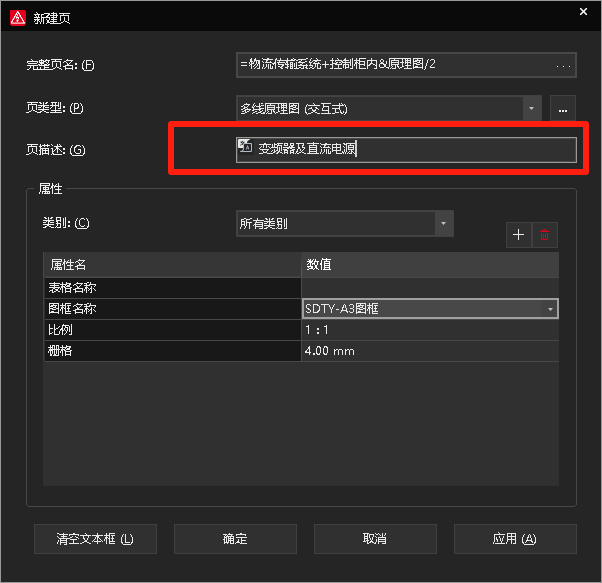
Task: Click the 4.00 mm grid value
Action: pyautogui.click(x=430, y=351)
